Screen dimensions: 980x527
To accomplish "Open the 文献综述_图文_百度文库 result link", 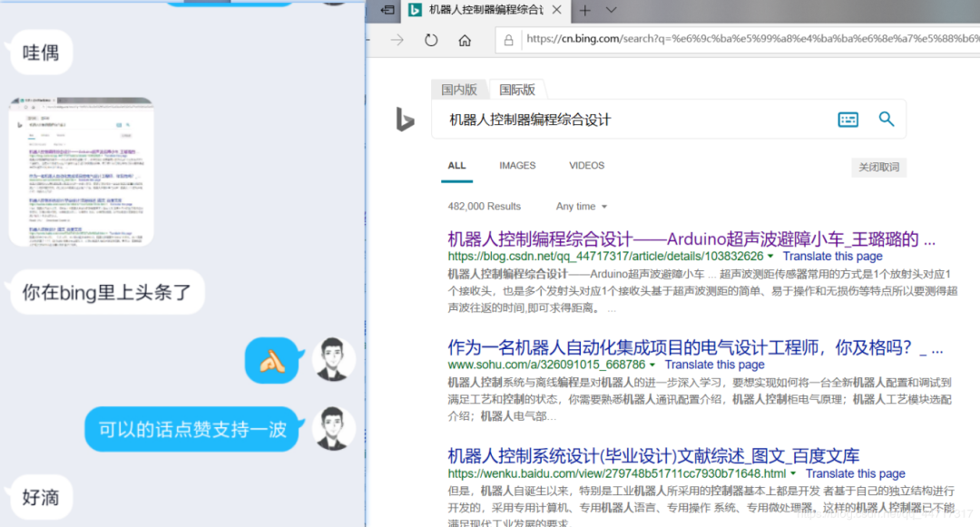I will (653, 456).
